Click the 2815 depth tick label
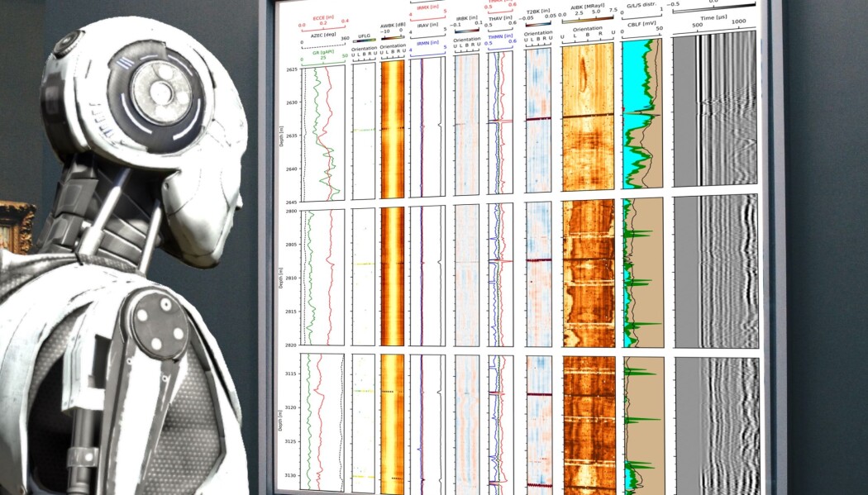Image resolution: width=868 pixels, height=495 pixels. (292, 312)
